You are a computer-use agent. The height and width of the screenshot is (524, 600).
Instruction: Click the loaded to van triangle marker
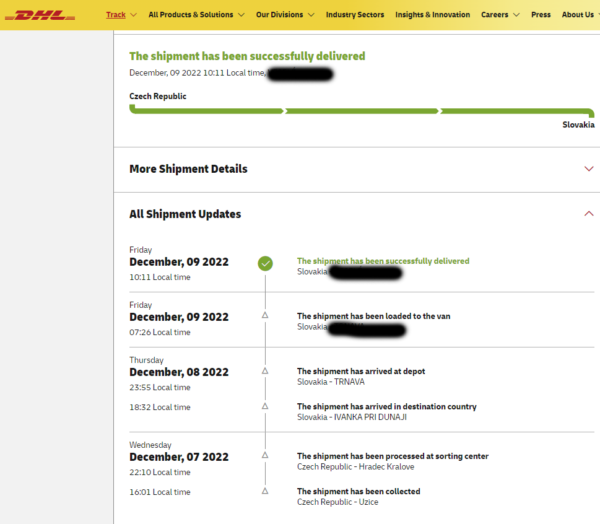pos(265,315)
